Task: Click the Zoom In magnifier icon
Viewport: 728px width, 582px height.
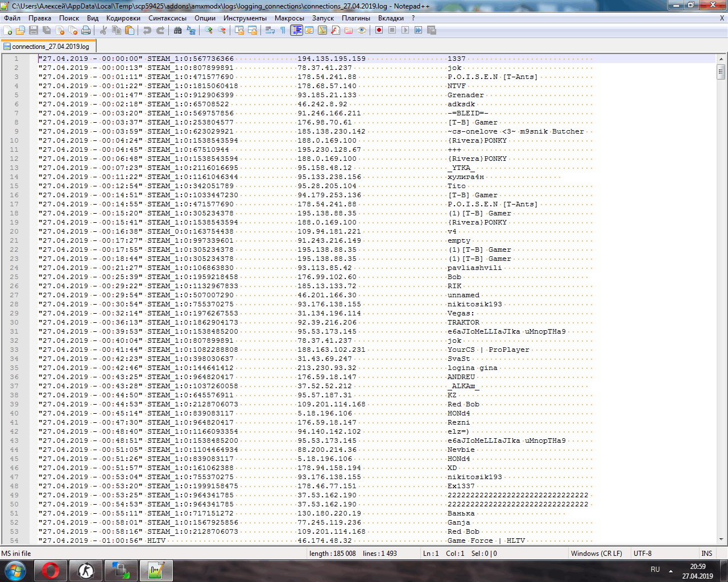Action: [x=209, y=30]
